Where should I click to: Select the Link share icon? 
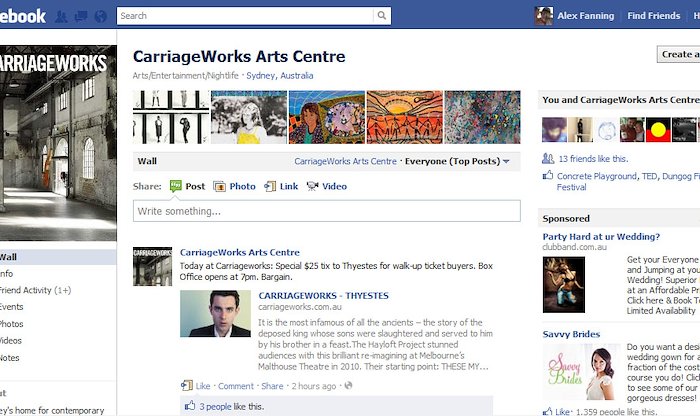[x=270, y=186]
